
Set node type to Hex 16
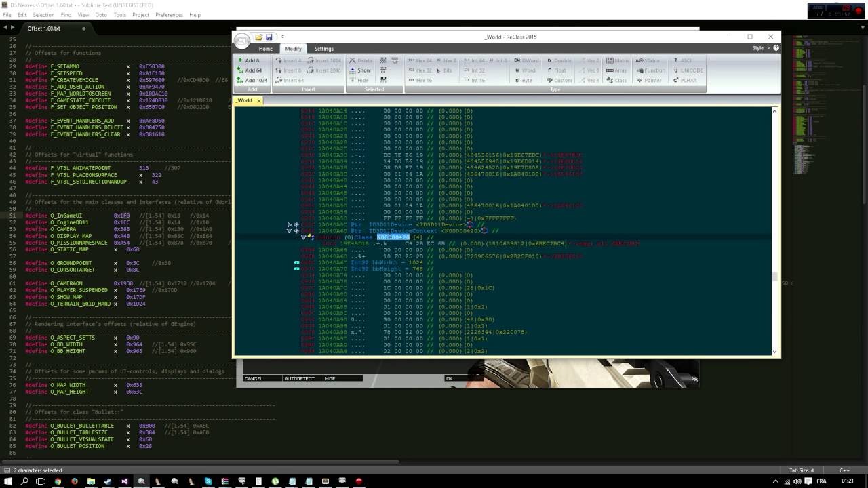[x=420, y=81]
